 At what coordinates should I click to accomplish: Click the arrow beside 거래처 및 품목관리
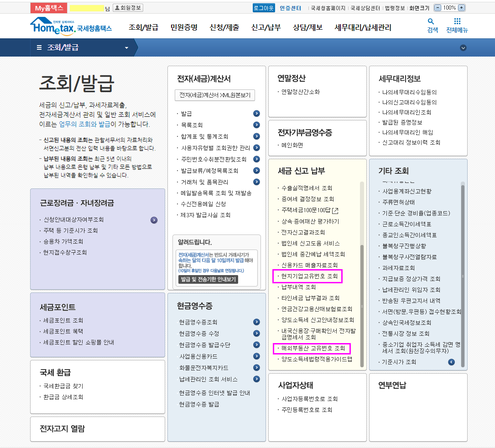[256, 182]
